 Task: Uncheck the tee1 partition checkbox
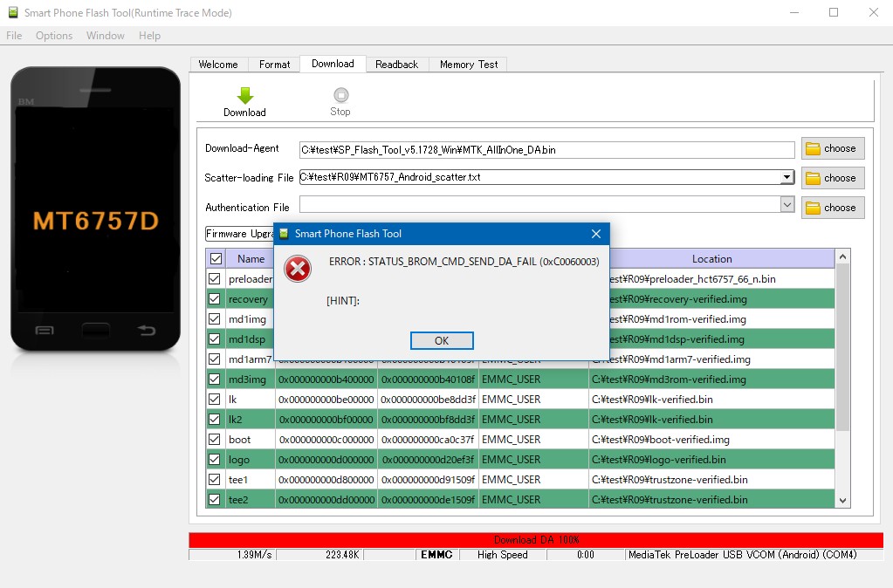coord(214,479)
